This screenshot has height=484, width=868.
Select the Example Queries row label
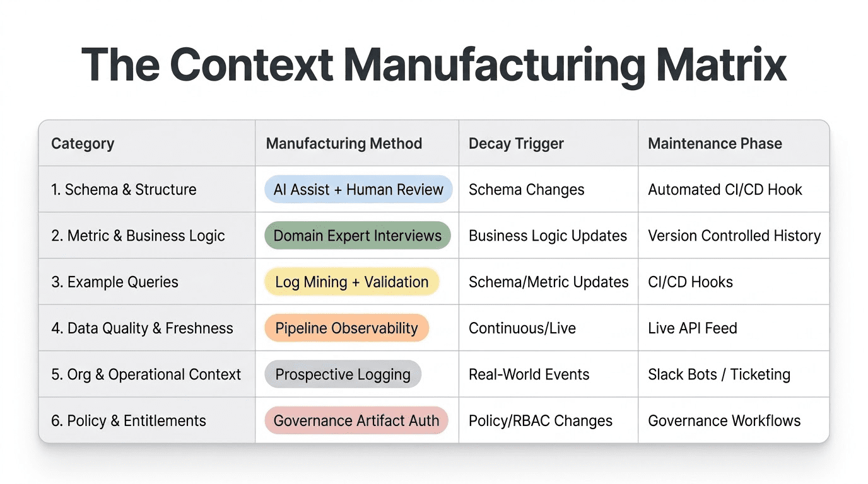click(115, 282)
